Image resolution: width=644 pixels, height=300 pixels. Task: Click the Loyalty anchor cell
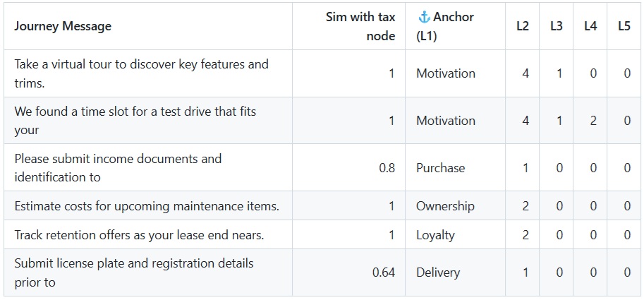(435, 235)
